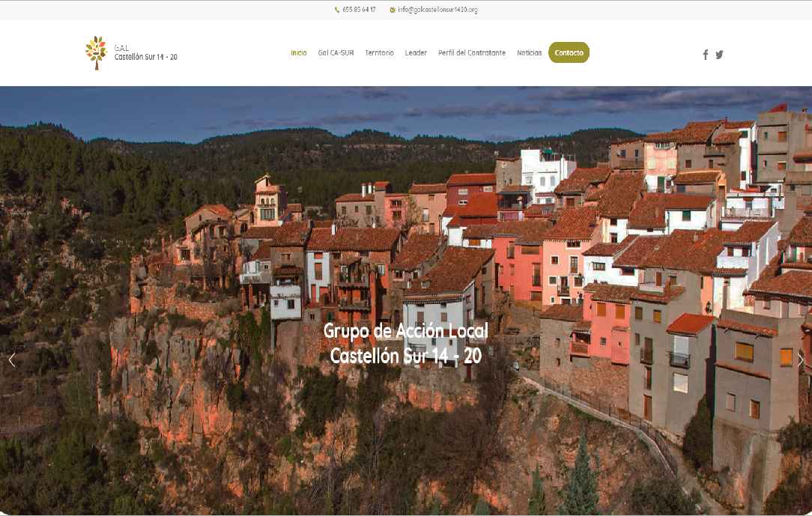
Task: Open the Leader section
Action: pos(416,52)
